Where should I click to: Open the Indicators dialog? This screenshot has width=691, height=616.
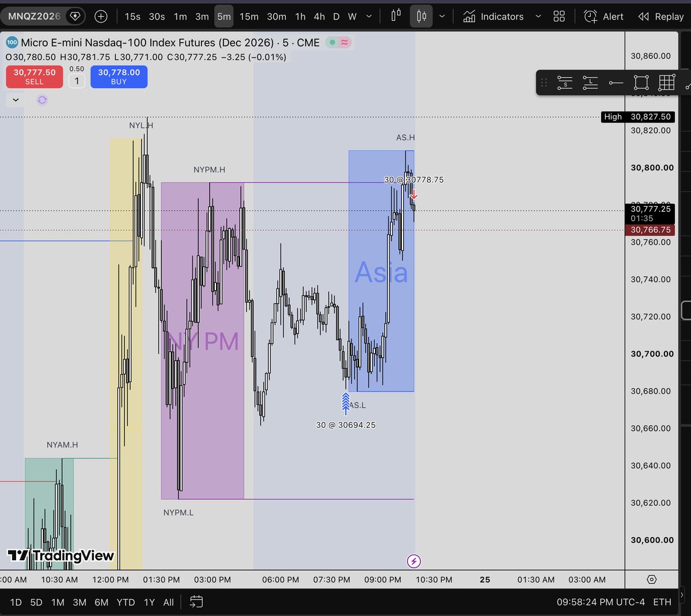493,17
